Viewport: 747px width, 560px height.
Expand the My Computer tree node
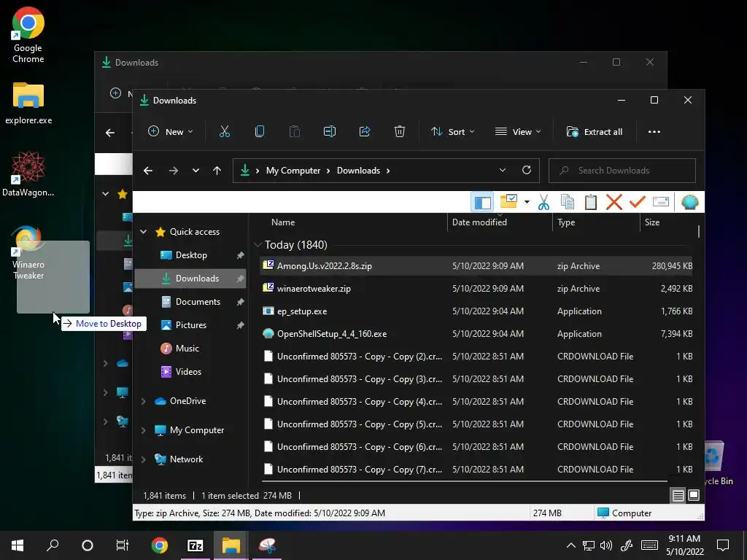coord(144,430)
